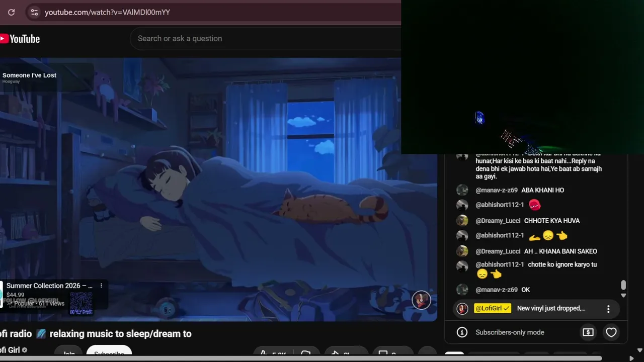The width and height of the screenshot is (644, 362).
Task: Click @Dreamy_Lucci avatar beside AH .. KHANA BANI SAKEO
Action: pyautogui.click(x=462, y=251)
